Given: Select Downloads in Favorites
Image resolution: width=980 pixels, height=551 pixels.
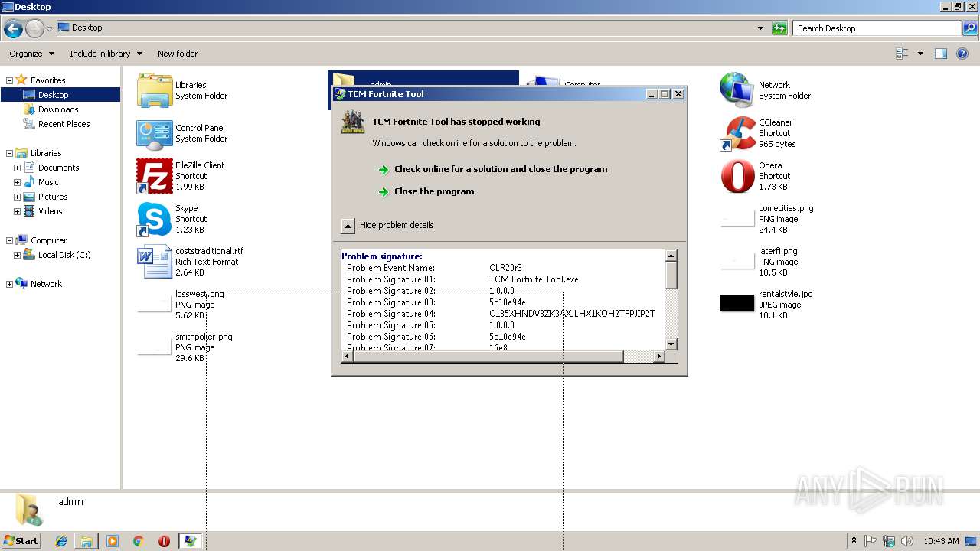Looking at the screenshot, I should click(58, 109).
